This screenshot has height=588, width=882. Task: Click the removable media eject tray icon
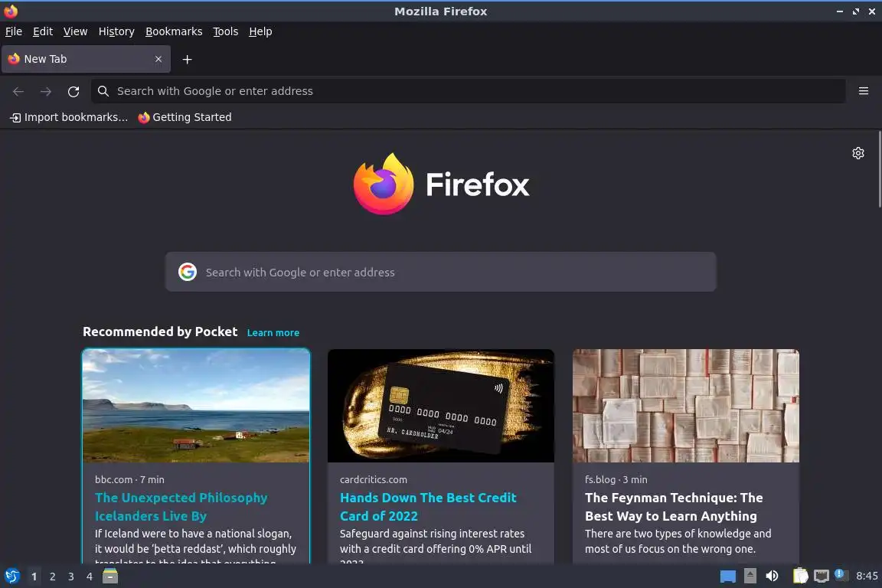[x=750, y=576]
